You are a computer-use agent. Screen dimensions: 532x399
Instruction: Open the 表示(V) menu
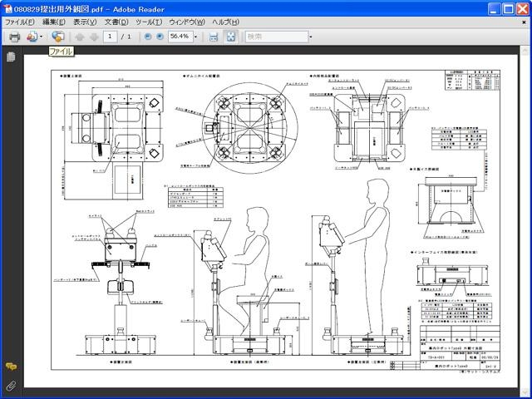click(x=85, y=22)
